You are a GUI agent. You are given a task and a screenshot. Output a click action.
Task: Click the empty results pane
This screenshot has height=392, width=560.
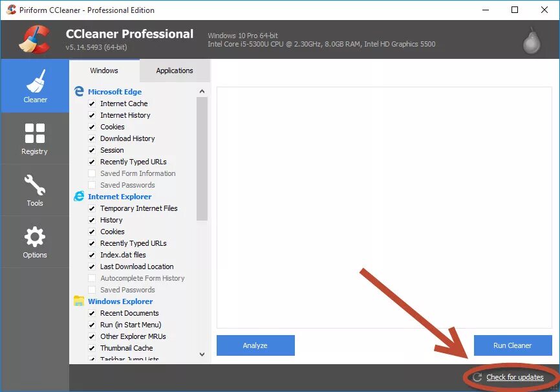coord(384,207)
